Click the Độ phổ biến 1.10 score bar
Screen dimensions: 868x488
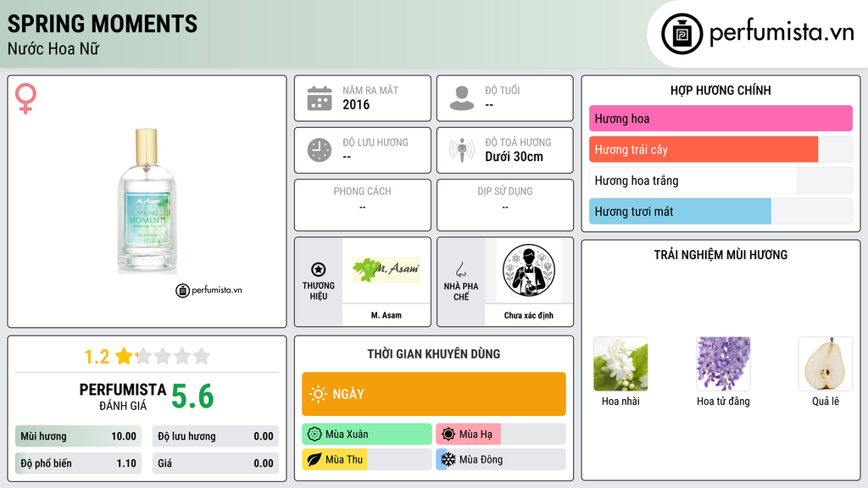(78, 463)
